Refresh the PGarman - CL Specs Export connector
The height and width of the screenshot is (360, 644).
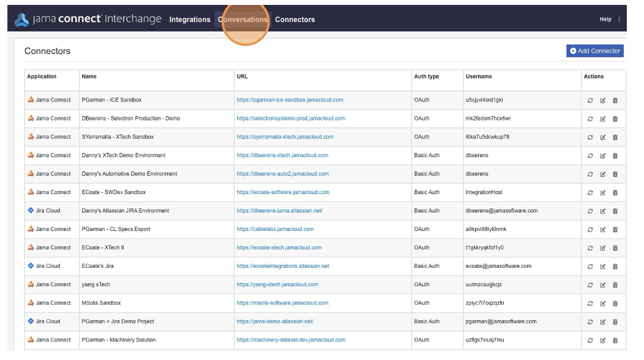pos(590,230)
